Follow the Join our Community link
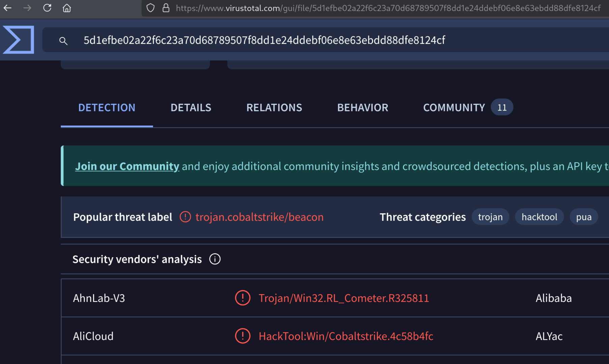The image size is (609, 364). click(x=127, y=166)
